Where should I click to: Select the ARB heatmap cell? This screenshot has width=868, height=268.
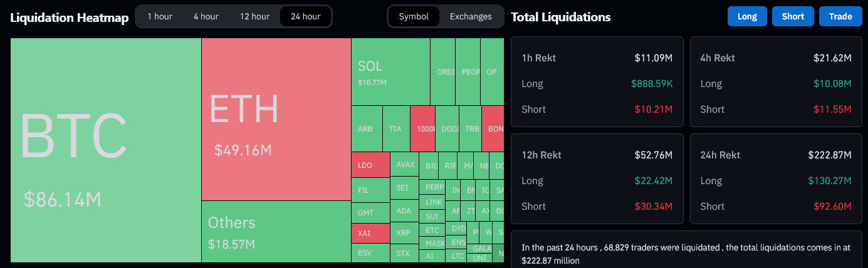click(x=366, y=129)
